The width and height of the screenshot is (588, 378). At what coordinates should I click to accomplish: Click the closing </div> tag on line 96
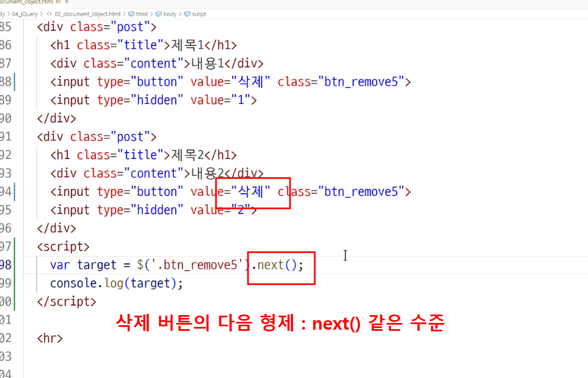(57, 228)
